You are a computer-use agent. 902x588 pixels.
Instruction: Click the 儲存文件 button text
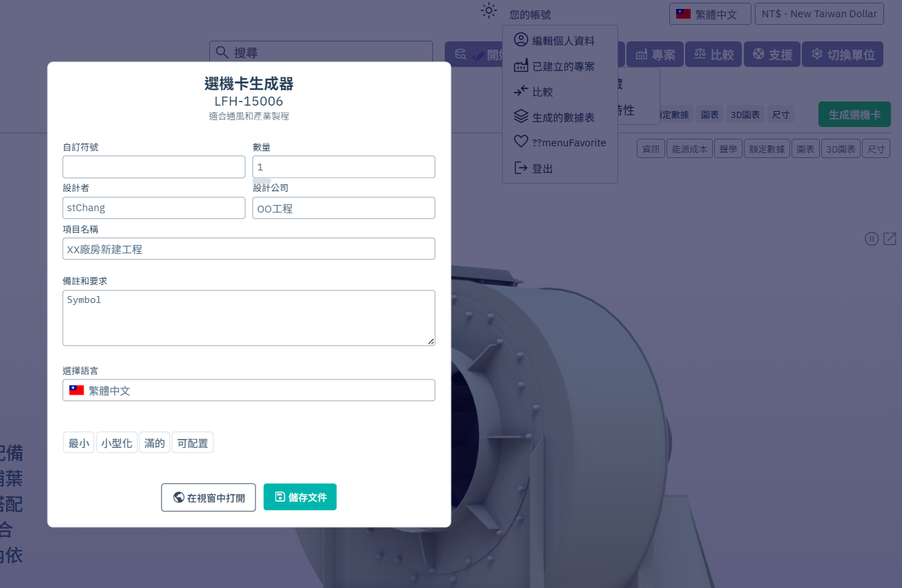pyautogui.click(x=307, y=498)
